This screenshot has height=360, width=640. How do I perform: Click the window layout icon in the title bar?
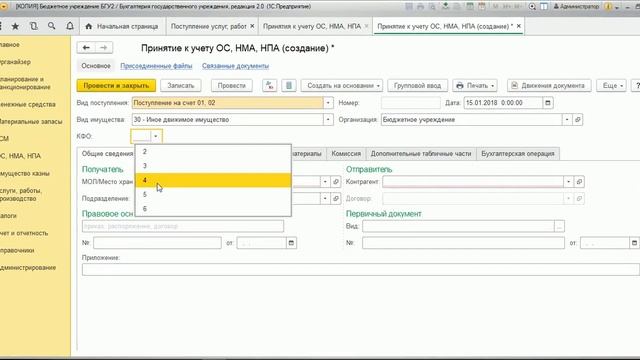[544, 7]
